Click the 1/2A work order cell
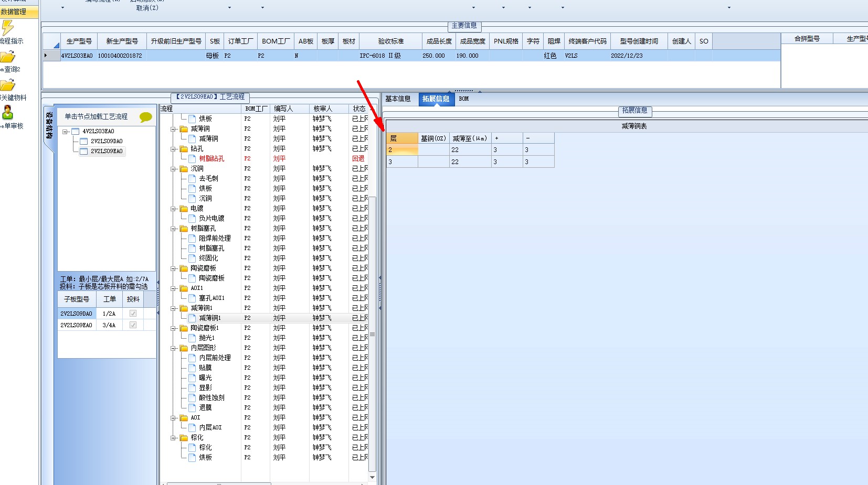This screenshot has height=485, width=868. click(x=109, y=314)
